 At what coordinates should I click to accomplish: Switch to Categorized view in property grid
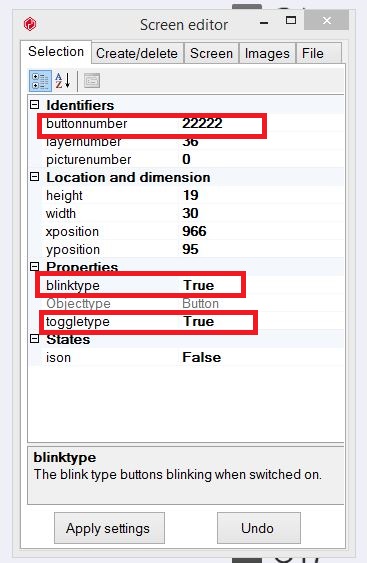point(40,81)
